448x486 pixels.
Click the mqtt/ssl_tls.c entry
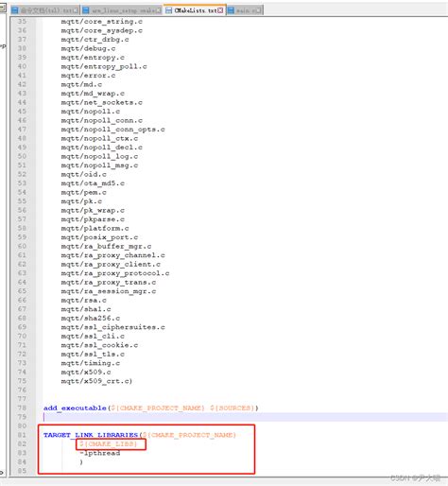[x=93, y=354]
